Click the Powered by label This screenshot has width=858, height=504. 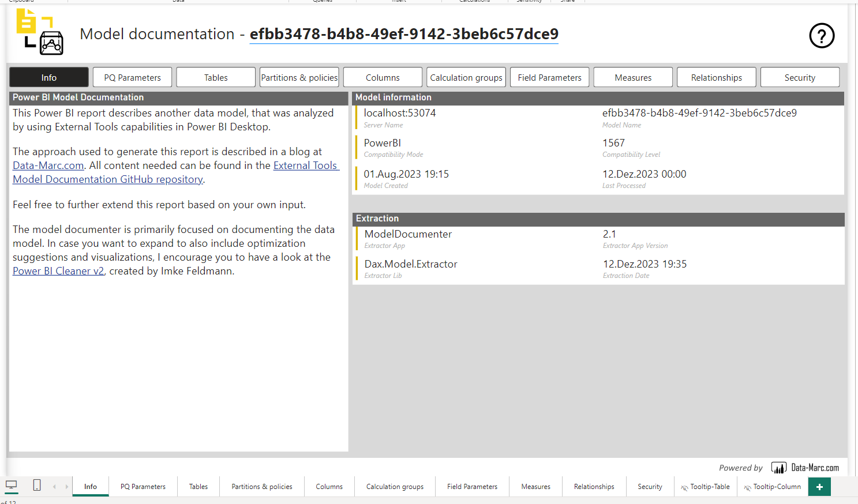[740, 468]
